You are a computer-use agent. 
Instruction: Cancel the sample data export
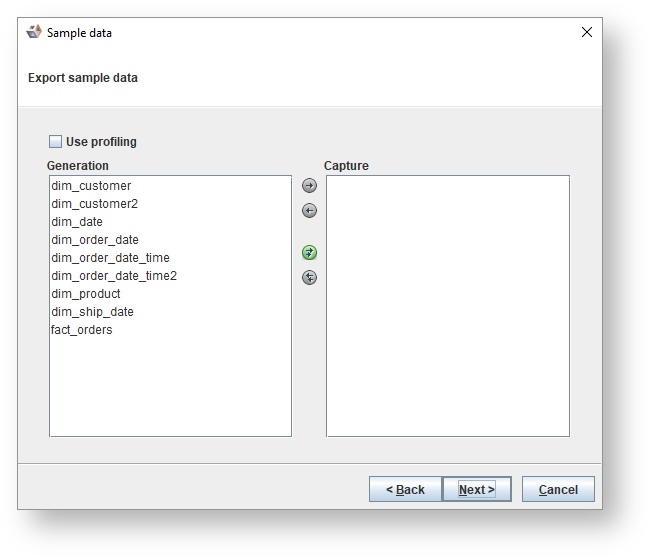[x=558, y=489]
